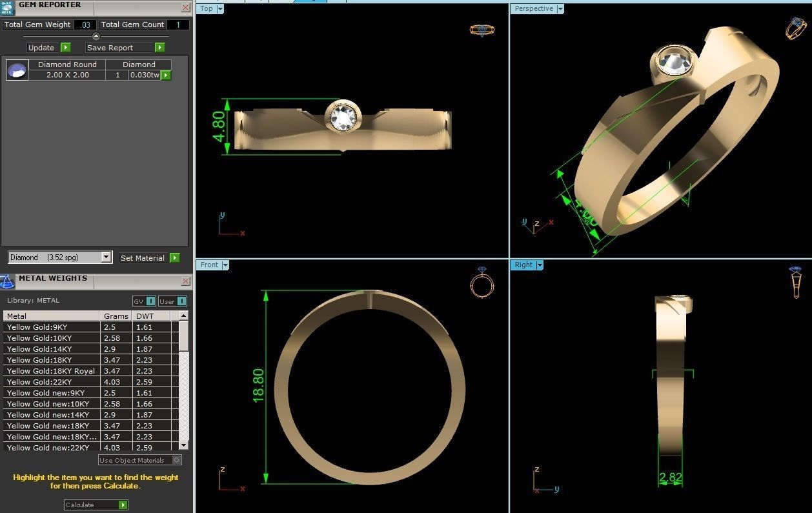Click the green arrow next to Save Report
This screenshot has height=513, width=812.
coord(160,48)
